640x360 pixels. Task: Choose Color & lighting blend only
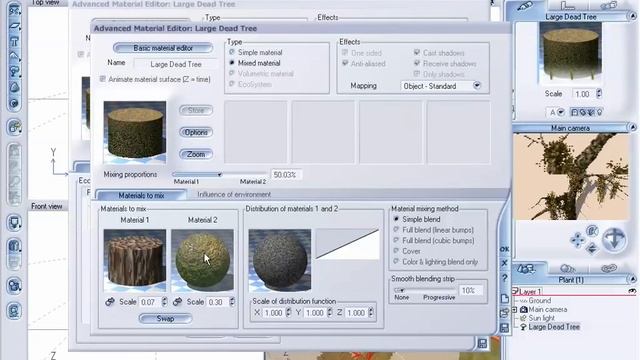(396, 262)
